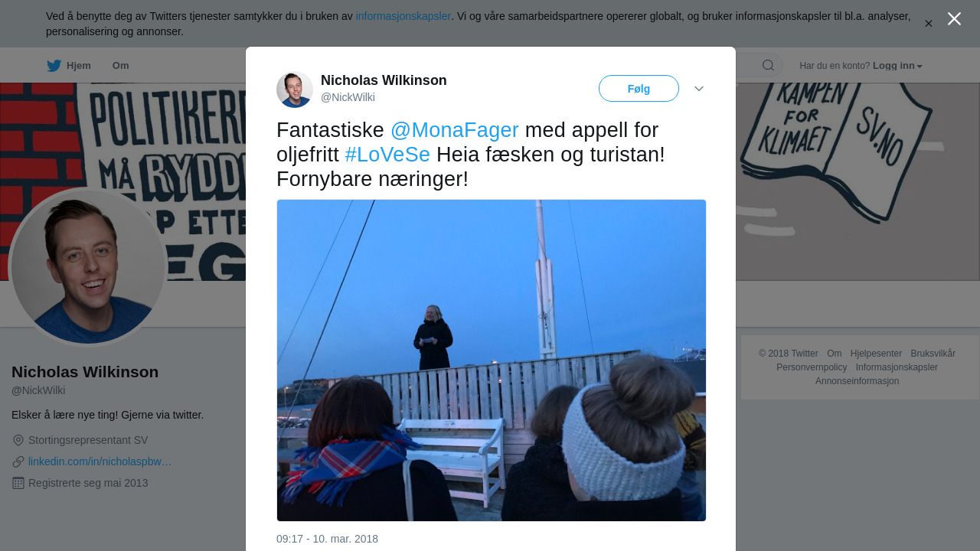Click the Følg button
Viewport: 980px width, 551px height.
[x=639, y=89]
